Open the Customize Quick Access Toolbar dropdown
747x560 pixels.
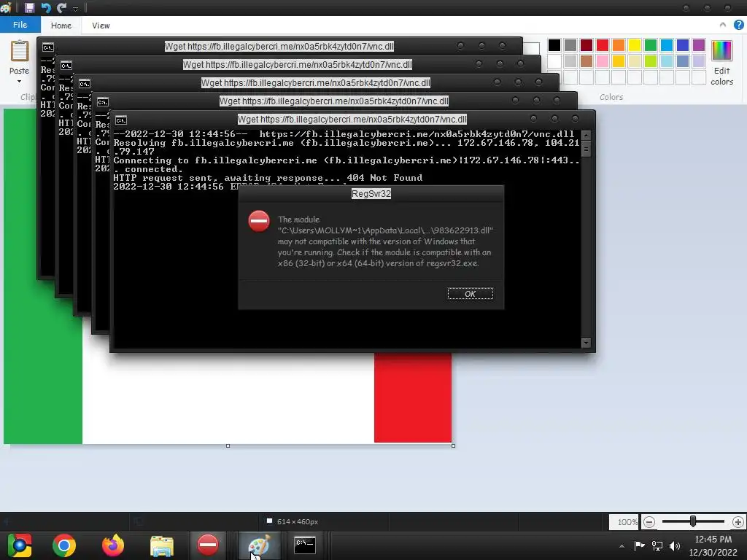[75, 9]
